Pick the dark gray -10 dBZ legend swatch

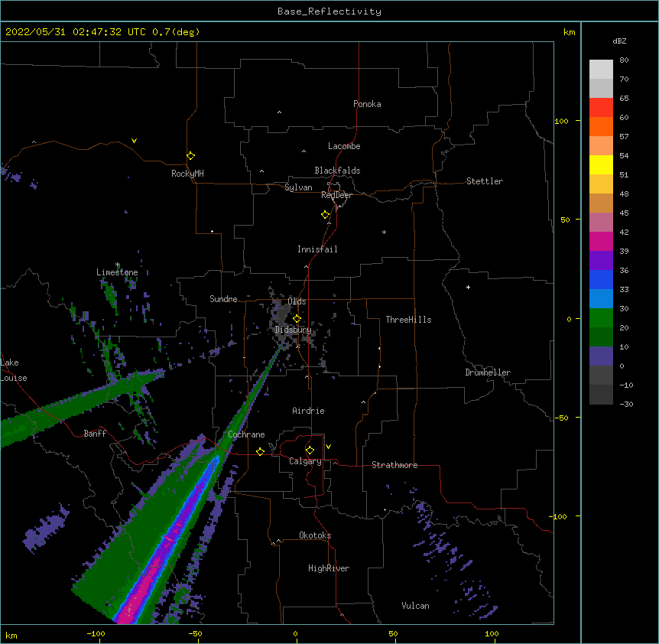click(601, 395)
